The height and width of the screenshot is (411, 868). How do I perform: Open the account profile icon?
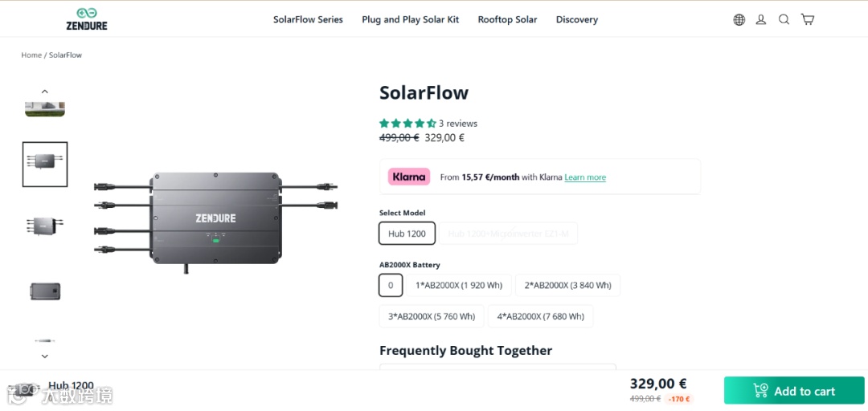[761, 20]
